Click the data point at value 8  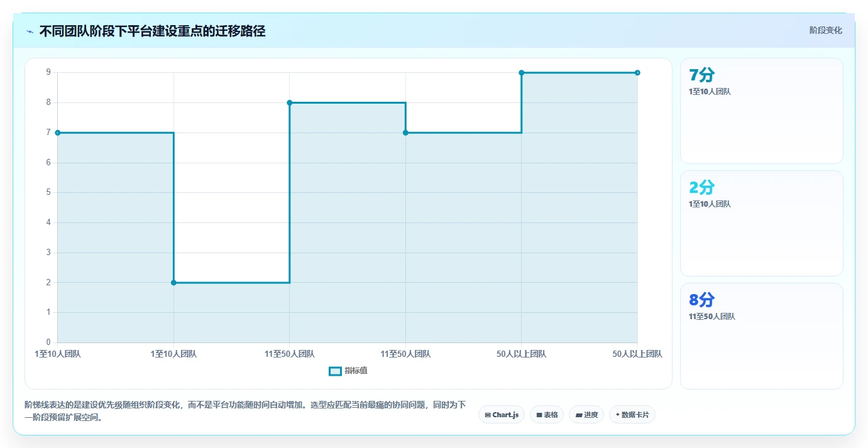tap(290, 102)
